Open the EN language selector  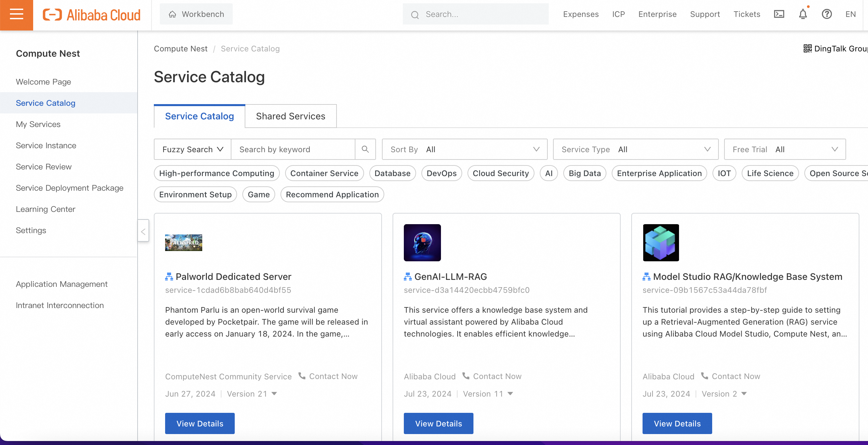pyautogui.click(x=850, y=14)
